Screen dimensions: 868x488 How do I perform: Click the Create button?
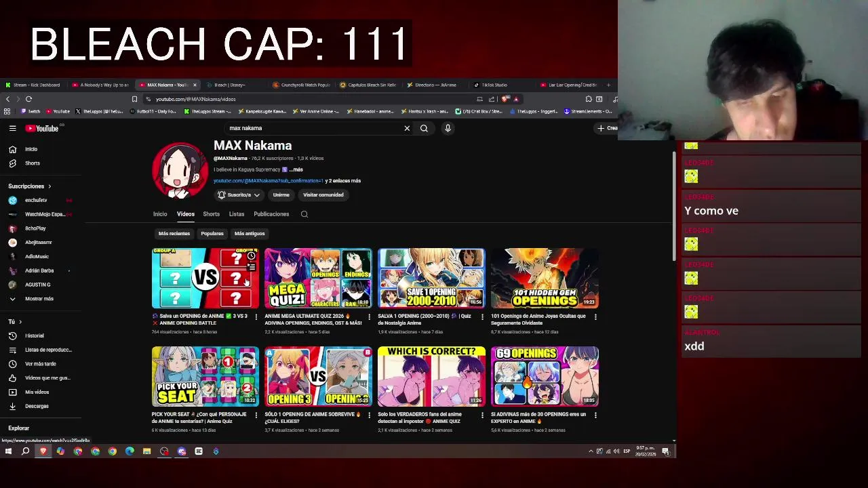point(607,128)
